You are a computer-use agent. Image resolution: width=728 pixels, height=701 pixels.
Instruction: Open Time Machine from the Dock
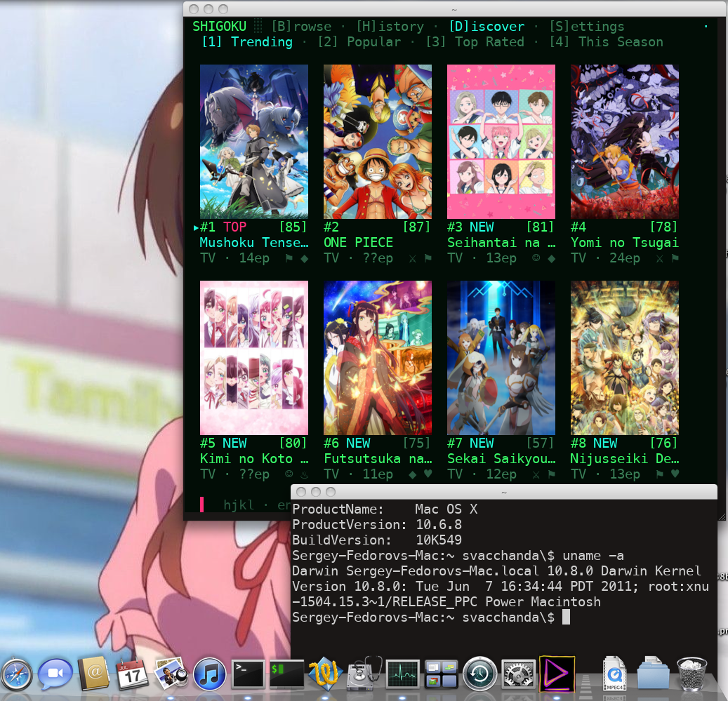click(479, 674)
